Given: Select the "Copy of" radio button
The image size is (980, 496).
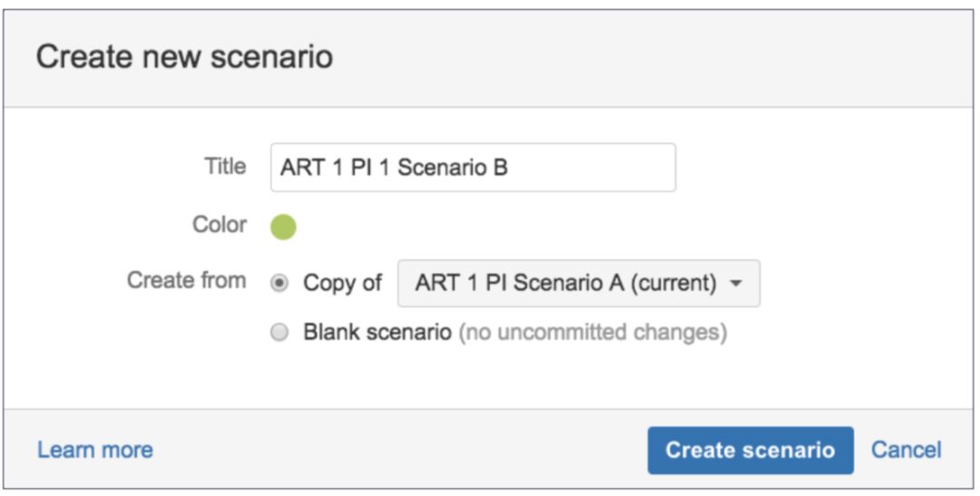Looking at the screenshot, I should 279,283.
